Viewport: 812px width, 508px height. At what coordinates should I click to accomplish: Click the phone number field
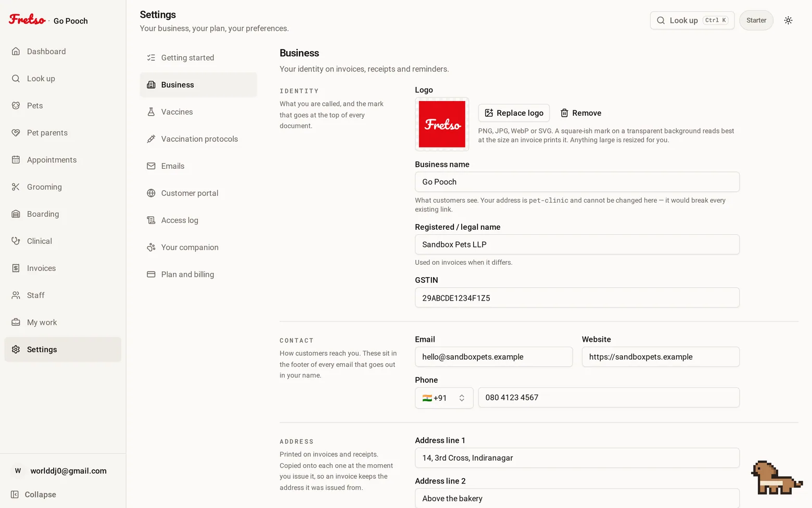[x=609, y=398]
